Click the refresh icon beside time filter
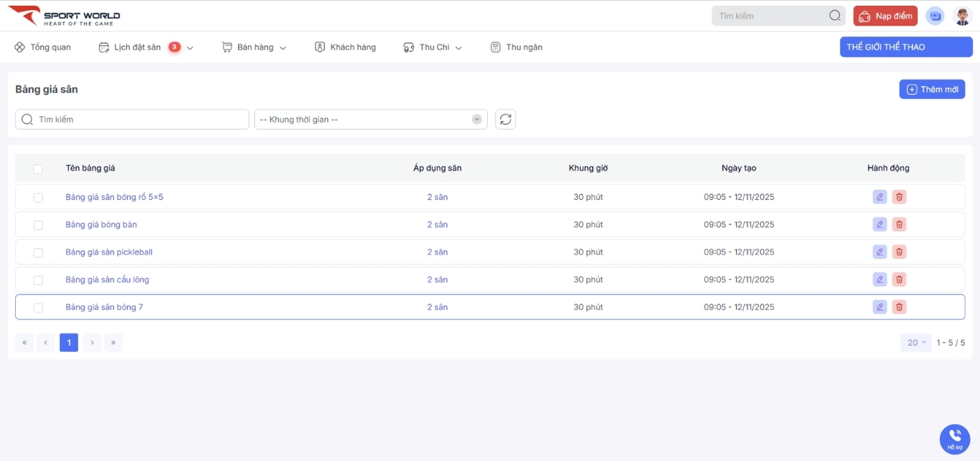980x461 pixels. (x=505, y=119)
